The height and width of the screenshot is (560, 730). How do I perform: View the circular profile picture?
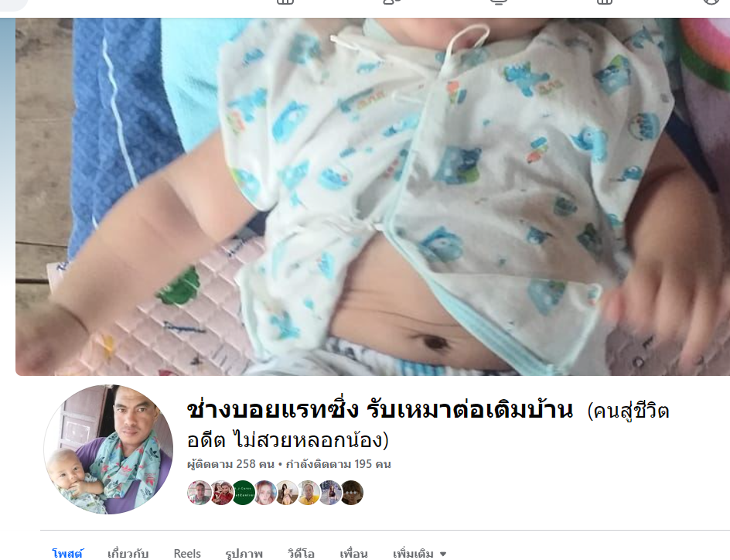point(108,449)
